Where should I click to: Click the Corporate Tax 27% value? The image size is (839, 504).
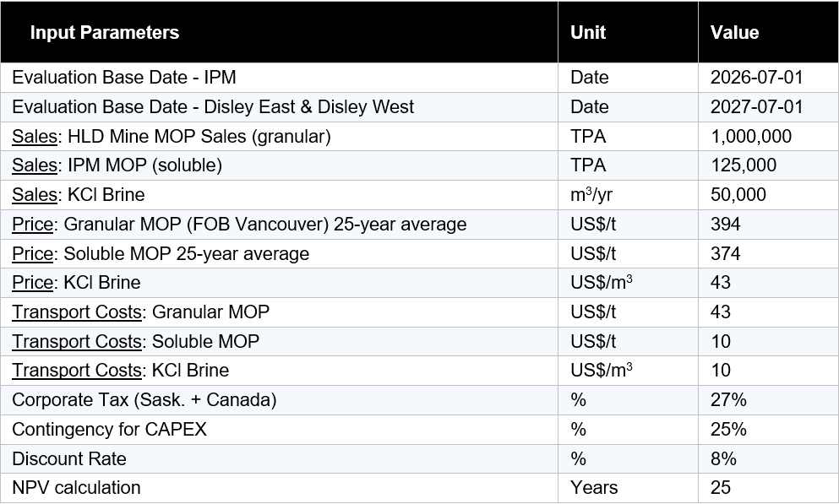728,399
